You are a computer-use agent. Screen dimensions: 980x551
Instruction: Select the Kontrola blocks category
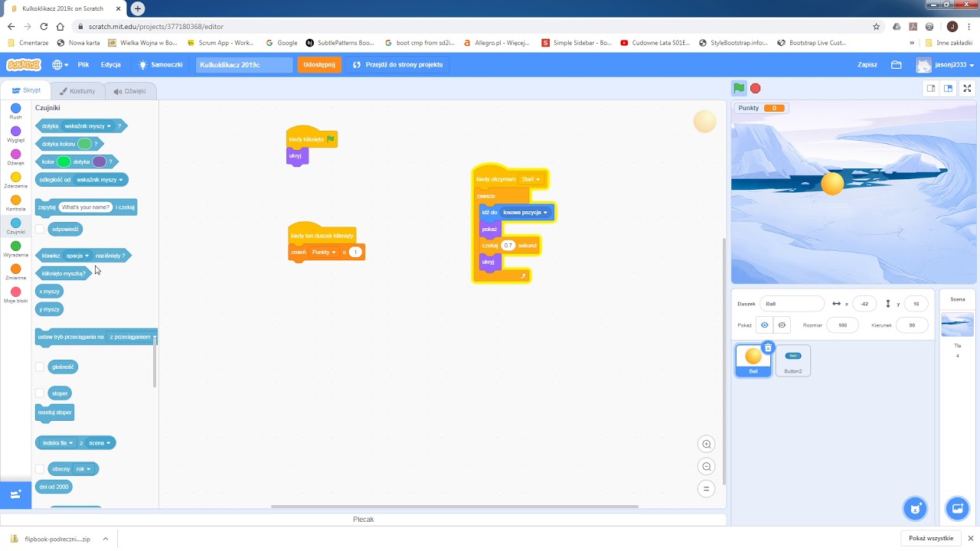15,204
